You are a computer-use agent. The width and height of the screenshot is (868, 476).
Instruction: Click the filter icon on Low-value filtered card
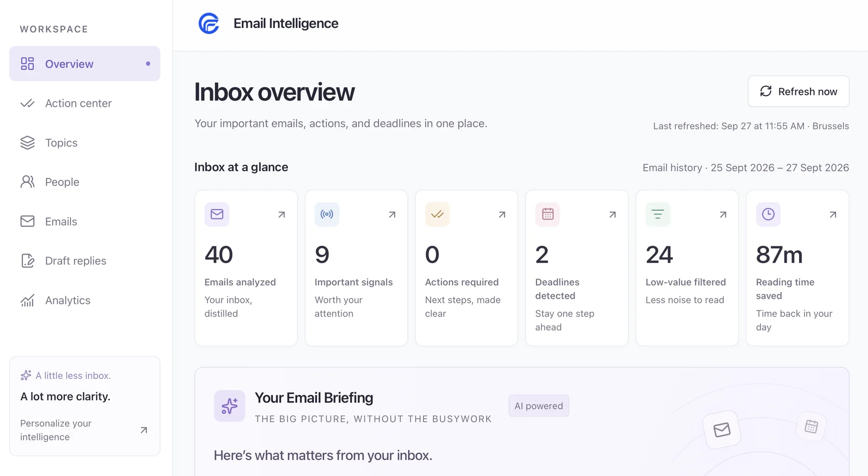pyautogui.click(x=658, y=214)
